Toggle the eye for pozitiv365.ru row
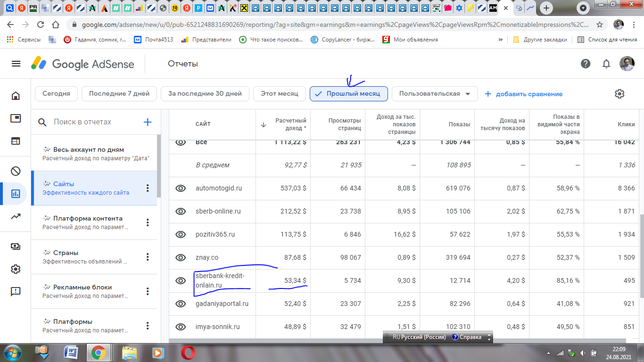Image resolution: width=644 pixels, height=362 pixels. [x=181, y=234]
